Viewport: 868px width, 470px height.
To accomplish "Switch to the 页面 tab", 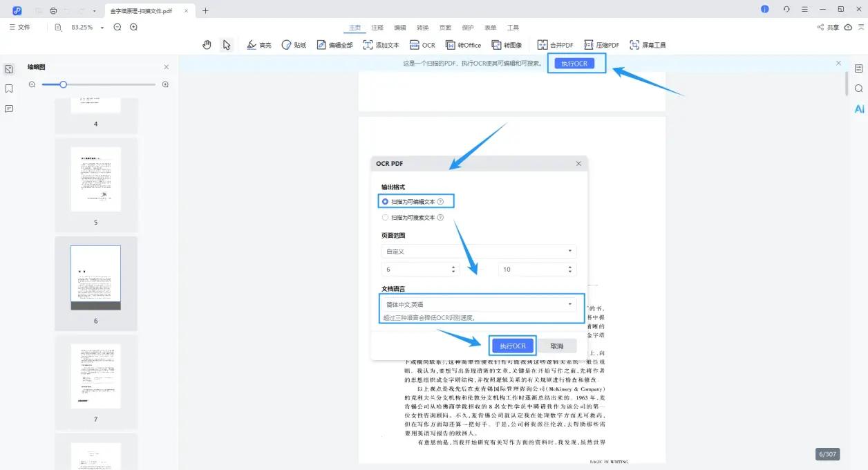I will [x=445, y=28].
